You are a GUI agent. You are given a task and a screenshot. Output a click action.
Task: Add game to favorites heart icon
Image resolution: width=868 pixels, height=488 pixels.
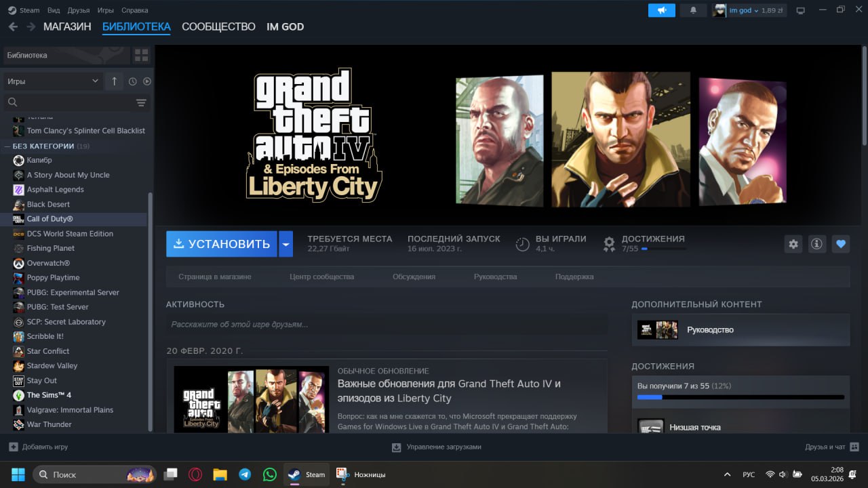click(841, 244)
